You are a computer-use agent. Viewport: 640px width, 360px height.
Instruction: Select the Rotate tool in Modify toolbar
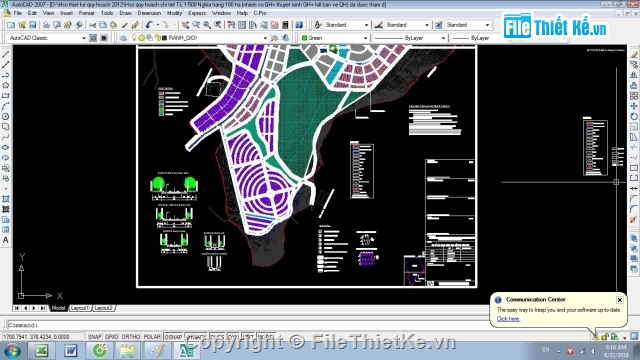(x=633, y=116)
